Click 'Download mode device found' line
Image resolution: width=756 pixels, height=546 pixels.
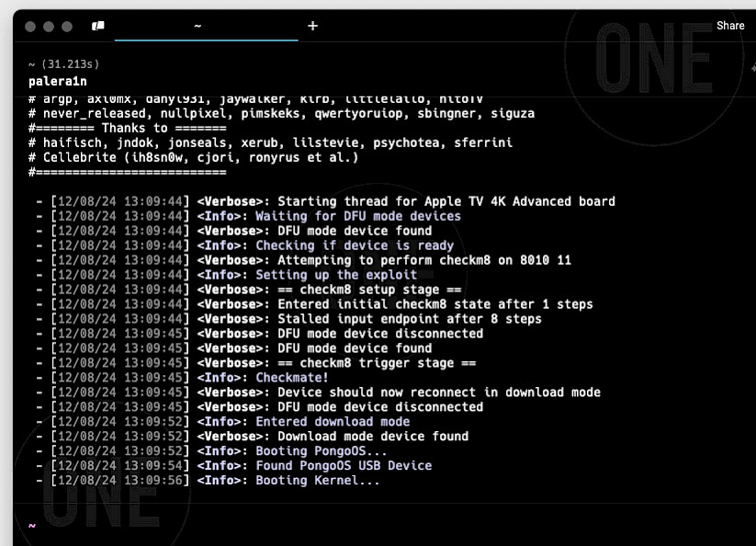373,437
